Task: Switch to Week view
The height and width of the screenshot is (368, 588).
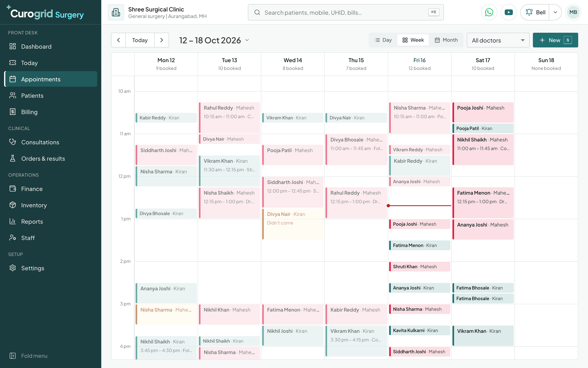Action: tap(413, 40)
